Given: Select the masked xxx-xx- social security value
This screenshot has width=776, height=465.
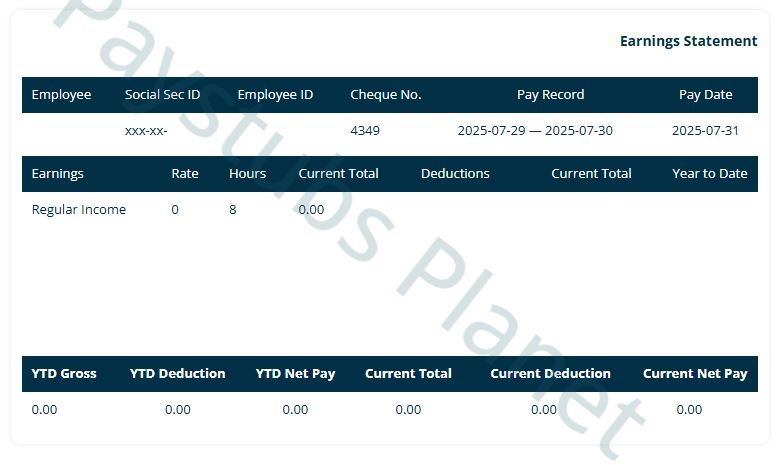Looking at the screenshot, I should tap(146, 131).
